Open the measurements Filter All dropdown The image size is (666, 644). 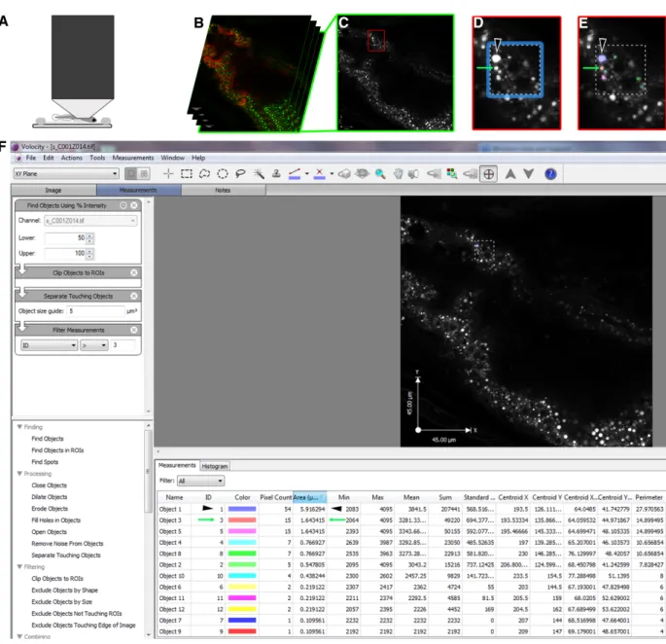(200, 481)
